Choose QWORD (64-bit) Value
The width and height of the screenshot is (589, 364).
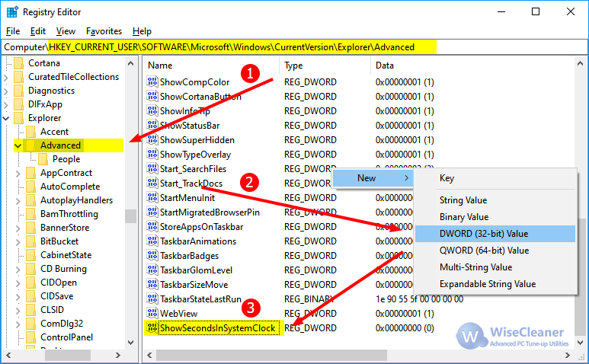tap(495, 251)
